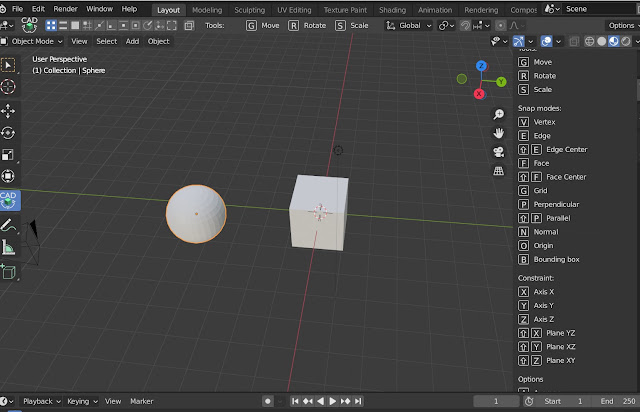Jump to the timeline start frame
This screenshot has width=640, height=412.
tap(295, 401)
